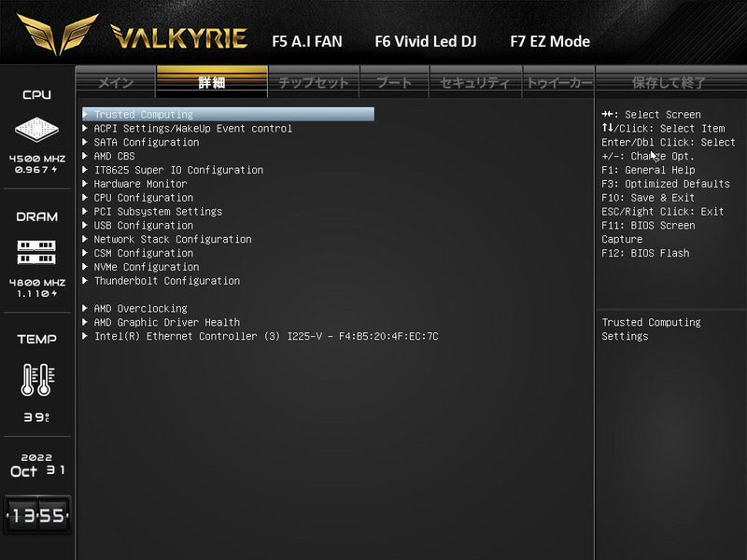Viewport: 747px width, 560px height.
Task: Click the F1: General Help hint
Action: point(648,170)
